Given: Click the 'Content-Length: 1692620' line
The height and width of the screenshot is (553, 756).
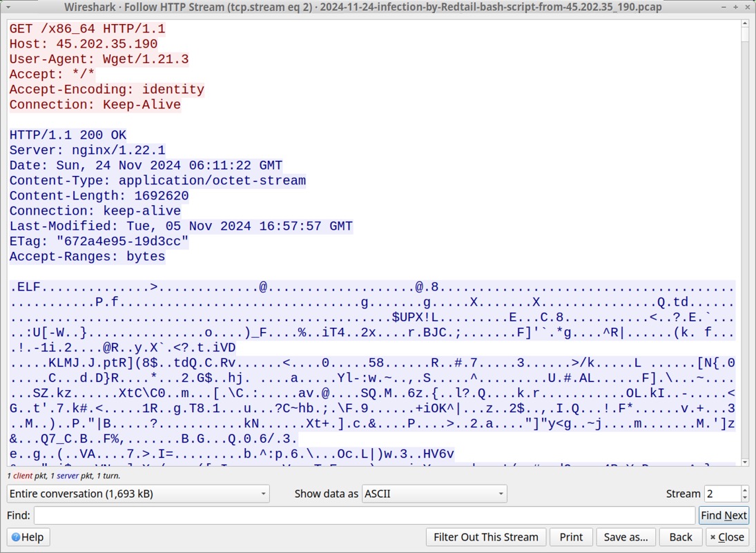Looking at the screenshot, I should pyautogui.click(x=99, y=196).
